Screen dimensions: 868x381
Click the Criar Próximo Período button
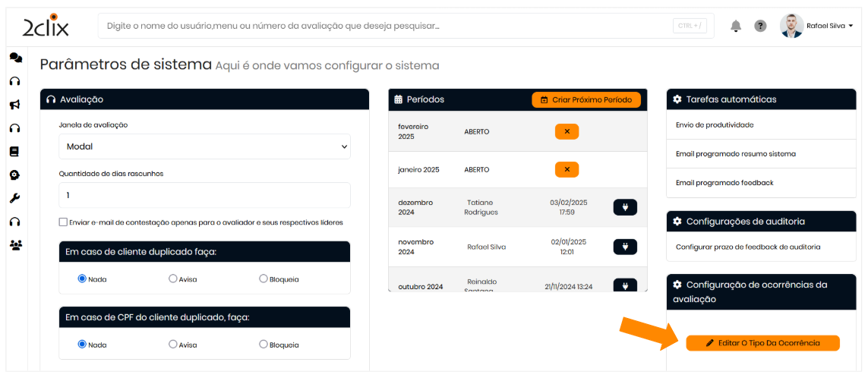click(586, 100)
